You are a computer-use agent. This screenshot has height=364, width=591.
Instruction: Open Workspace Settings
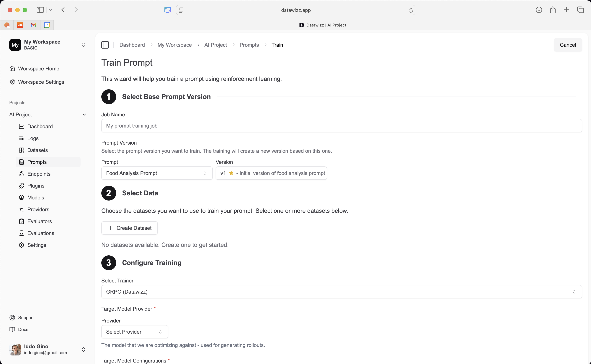tap(41, 82)
